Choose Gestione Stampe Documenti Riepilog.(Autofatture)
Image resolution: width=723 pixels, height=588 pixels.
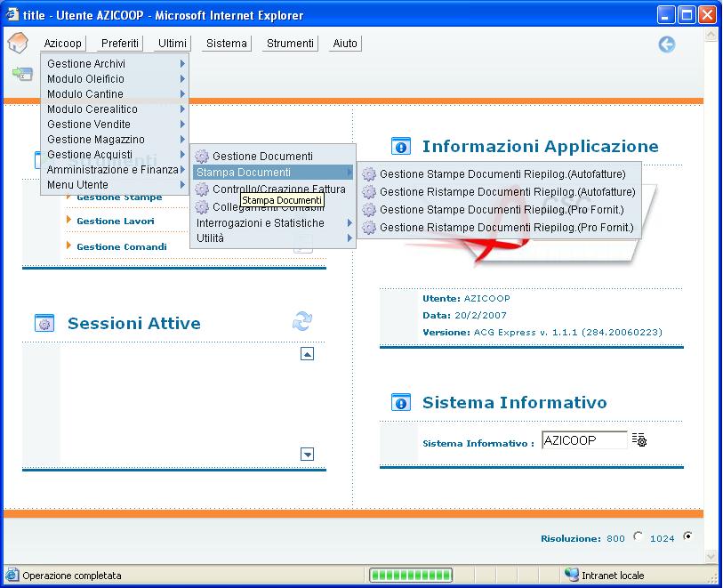click(x=500, y=173)
